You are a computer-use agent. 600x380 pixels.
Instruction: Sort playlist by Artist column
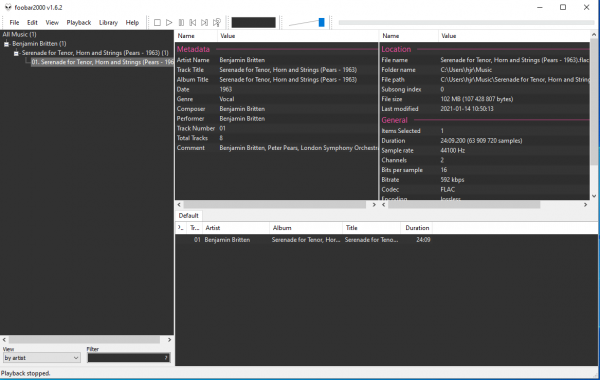pos(236,228)
